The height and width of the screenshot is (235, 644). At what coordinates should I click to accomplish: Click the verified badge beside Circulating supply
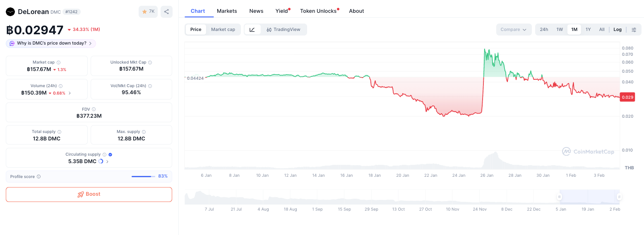110,154
